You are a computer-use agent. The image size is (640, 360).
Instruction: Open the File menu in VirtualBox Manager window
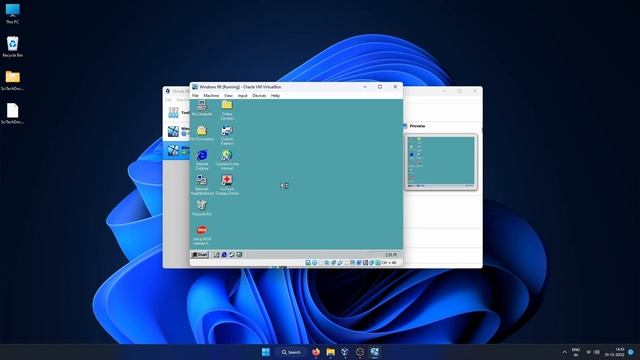pos(168,100)
